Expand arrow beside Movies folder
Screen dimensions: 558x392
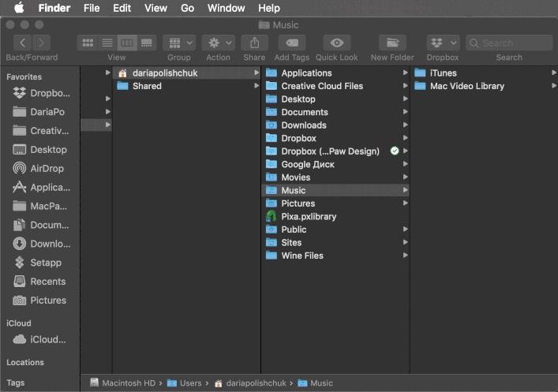[405, 177]
